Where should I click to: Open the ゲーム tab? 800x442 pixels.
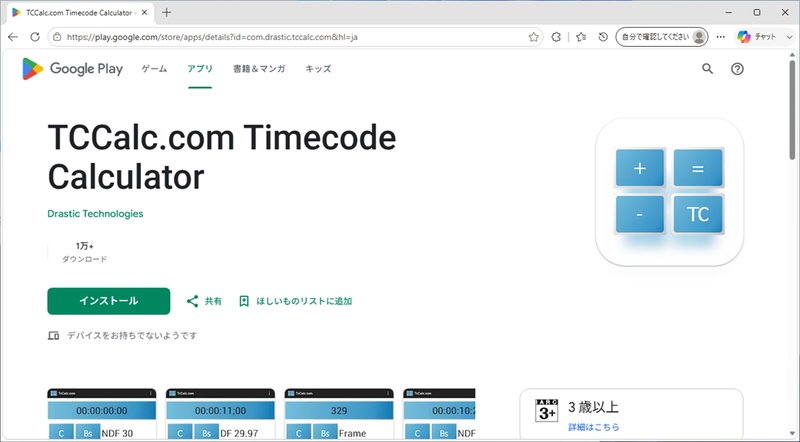(154, 68)
